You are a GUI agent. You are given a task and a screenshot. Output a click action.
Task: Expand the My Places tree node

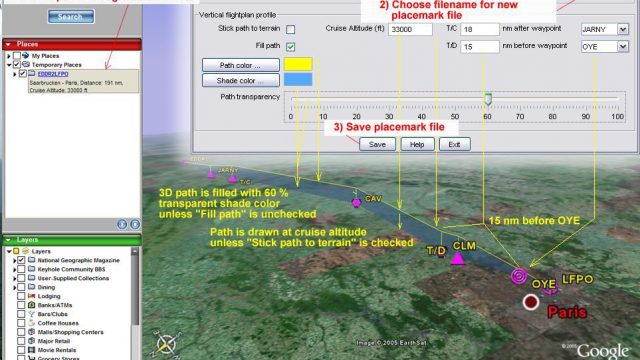click(x=9, y=56)
